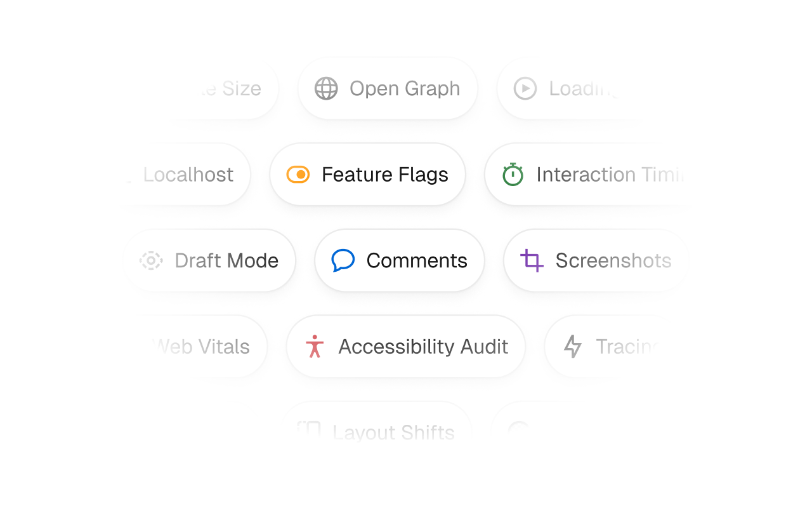This screenshot has height=508, width=812.
Task: Click the faded Layout Shifts label
Action: [x=394, y=433]
